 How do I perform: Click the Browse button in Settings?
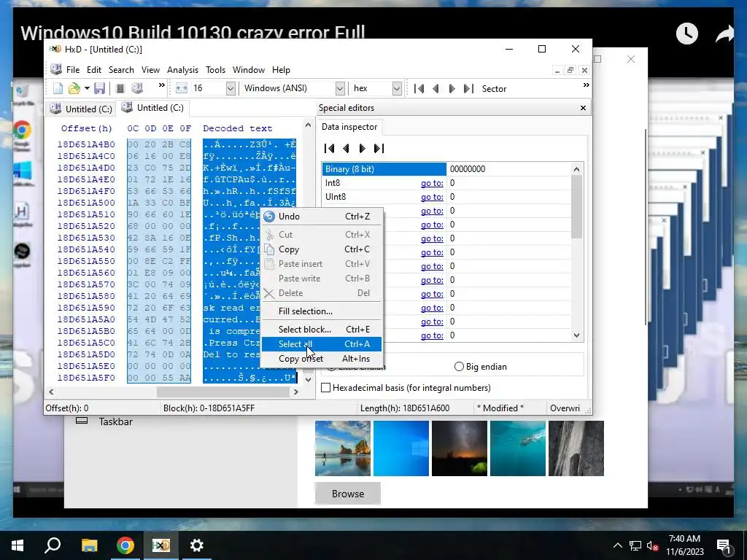click(348, 494)
